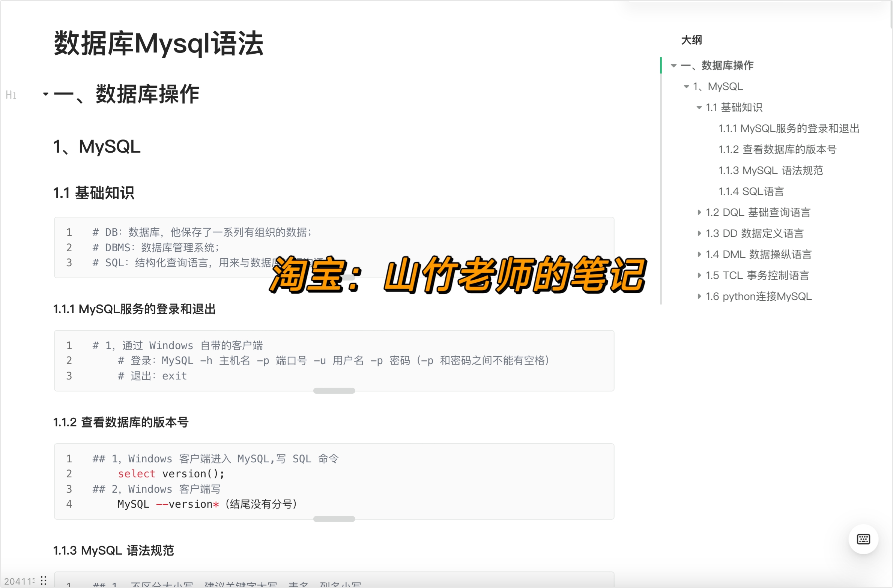Click the keyboard shortcuts floating button
This screenshot has height=588, width=893.
[863, 539]
